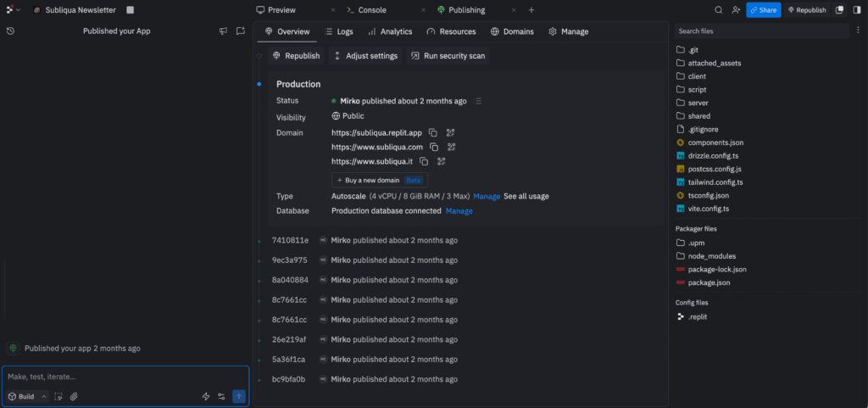868x408 pixels.
Task: Click the element selector icon in prompt bar
Action: pyautogui.click(x=58, y=396)
